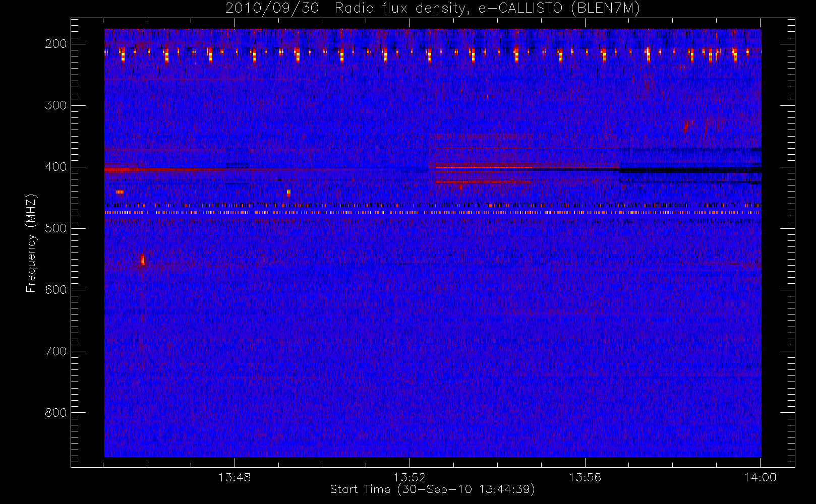Click the 300 frequency tick label

click(x=55, y=105)
